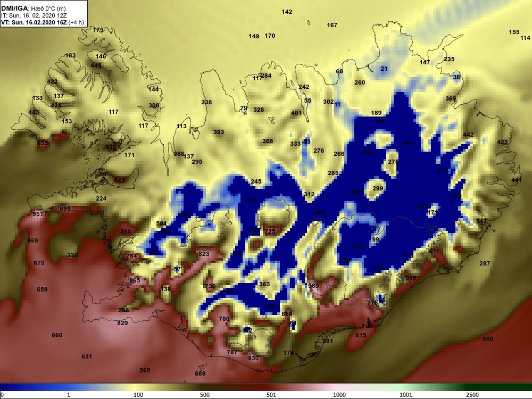
Task: Click the map value 114
Action: (x=525, y=38)
